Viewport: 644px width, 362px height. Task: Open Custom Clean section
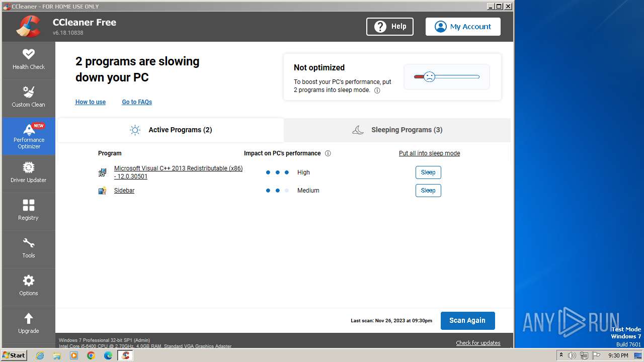coord(29,98)
